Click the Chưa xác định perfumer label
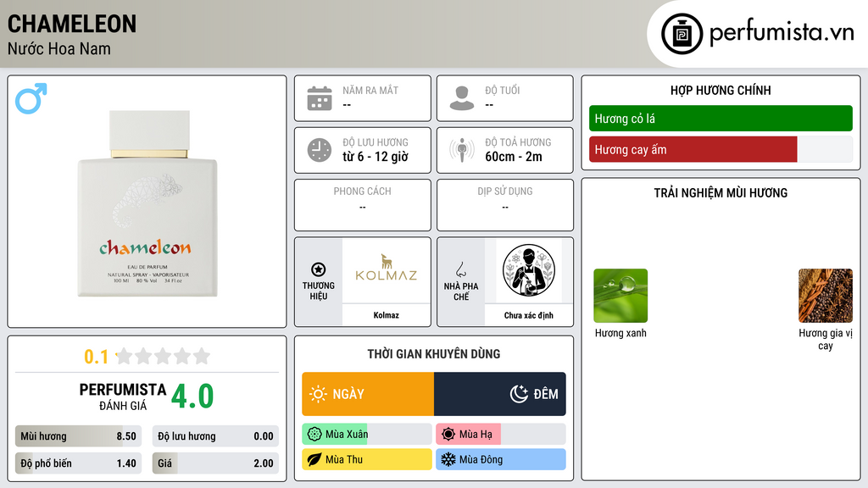868x488 pixels. [x=529, y=315]
